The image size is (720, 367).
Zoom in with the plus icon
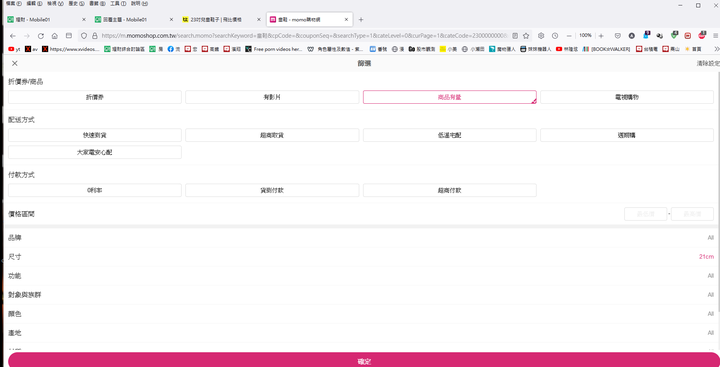(x=601, y=36)
